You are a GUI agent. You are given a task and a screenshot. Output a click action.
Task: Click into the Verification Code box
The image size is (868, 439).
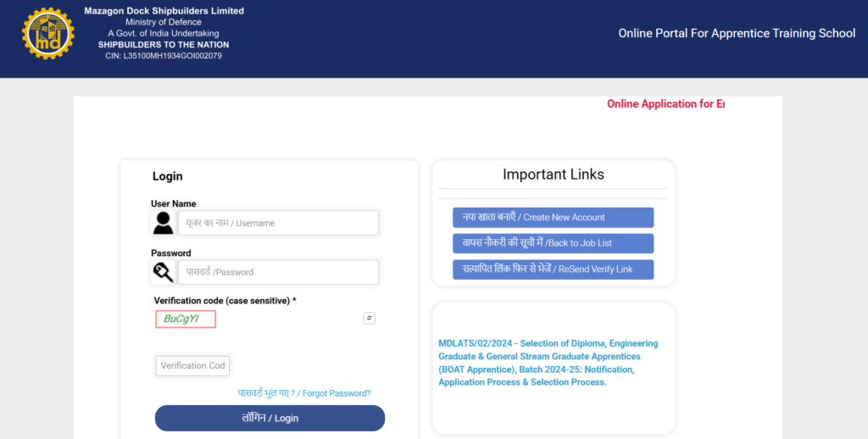(192, 366)
